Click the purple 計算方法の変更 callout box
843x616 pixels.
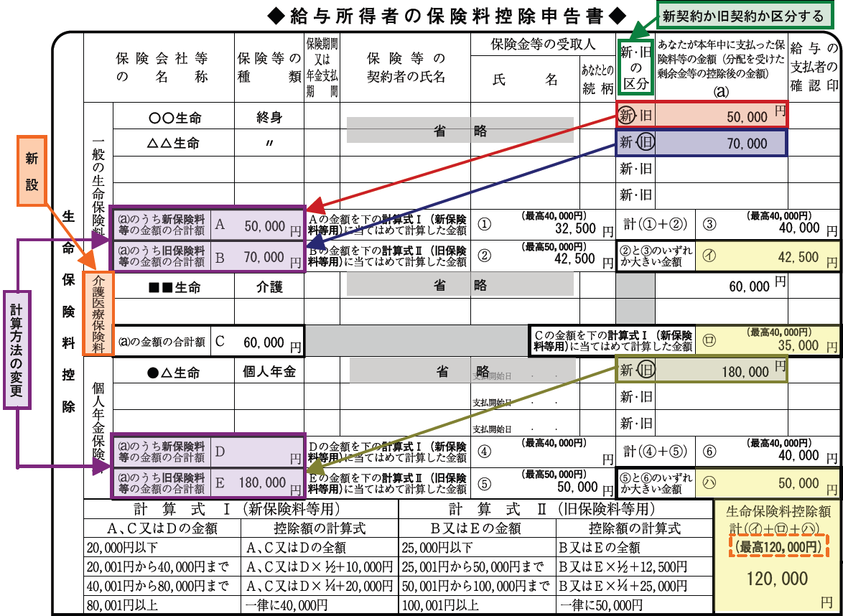point(16,349)
